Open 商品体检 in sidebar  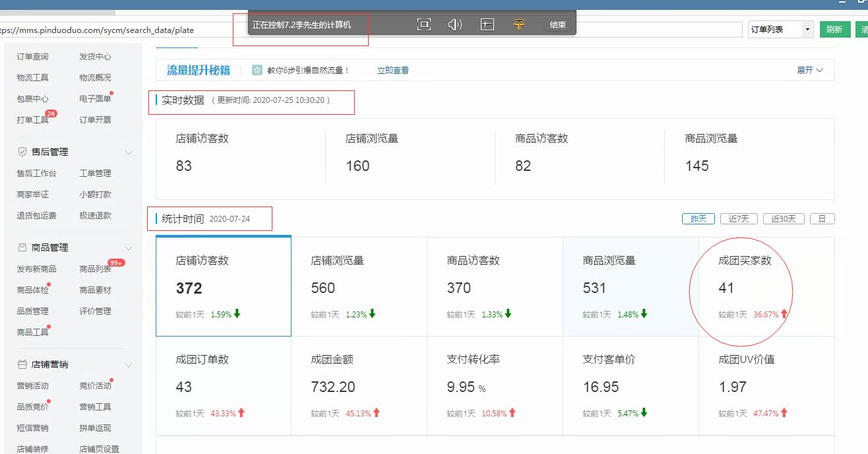click(32, 290)
